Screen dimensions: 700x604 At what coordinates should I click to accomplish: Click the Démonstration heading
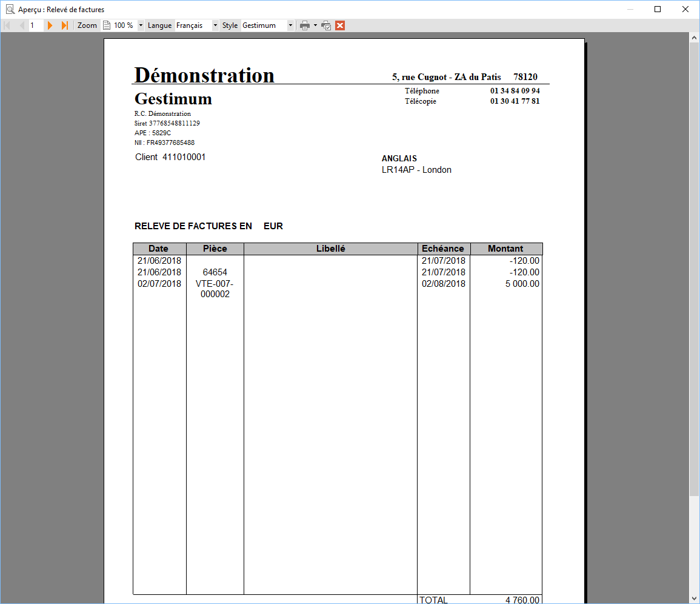204,75
